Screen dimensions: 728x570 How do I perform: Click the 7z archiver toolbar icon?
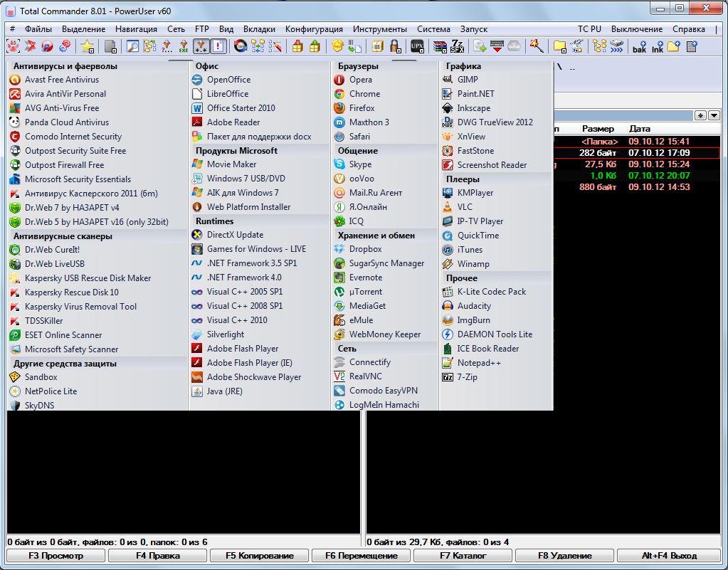(x=457, y=46)
